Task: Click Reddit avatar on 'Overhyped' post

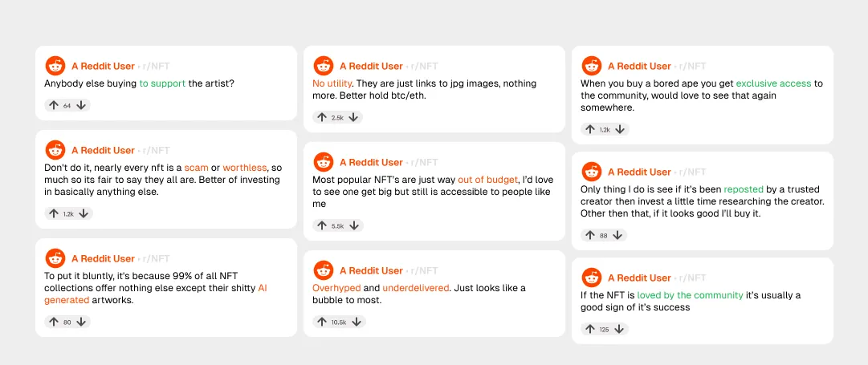Action: coord(324,271)
